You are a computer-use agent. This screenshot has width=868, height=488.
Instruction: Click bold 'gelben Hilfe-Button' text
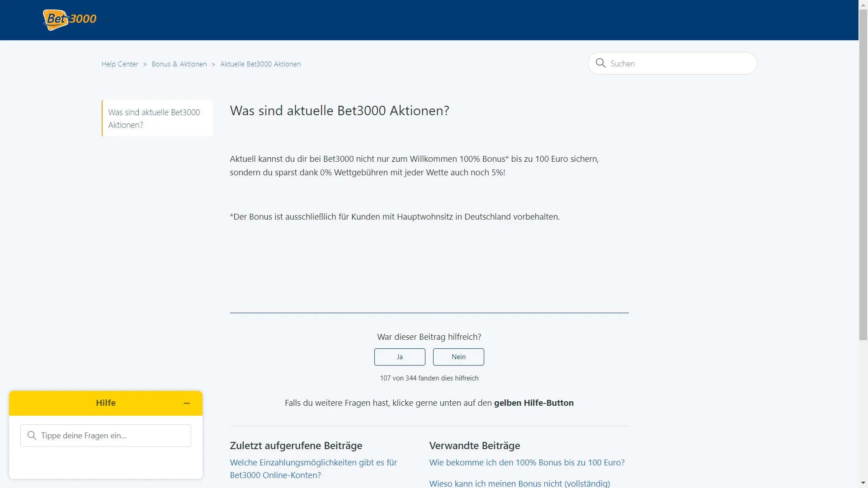(534, 403)
